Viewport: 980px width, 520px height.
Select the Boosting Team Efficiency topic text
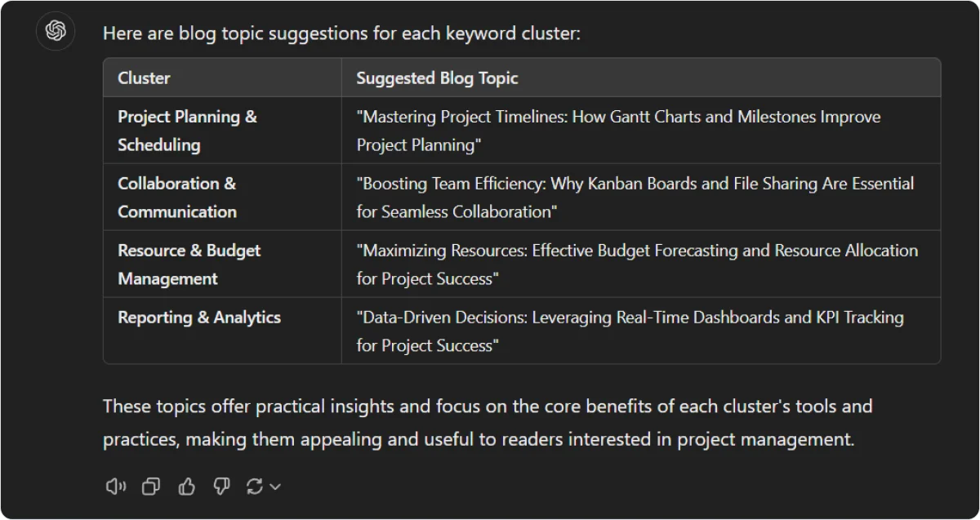[635, 198]
